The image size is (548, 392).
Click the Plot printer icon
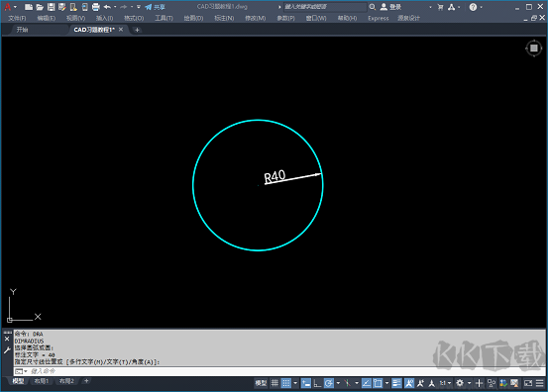click(x=95, y=7)
